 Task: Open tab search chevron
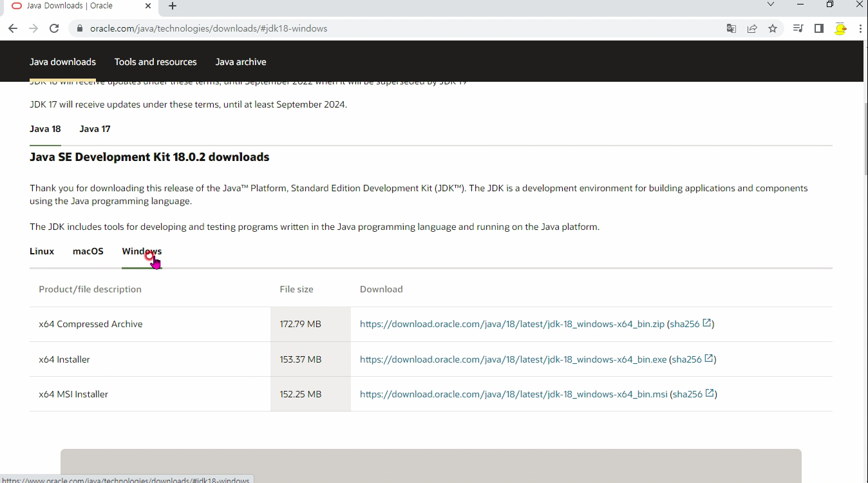tap(770, 5)
